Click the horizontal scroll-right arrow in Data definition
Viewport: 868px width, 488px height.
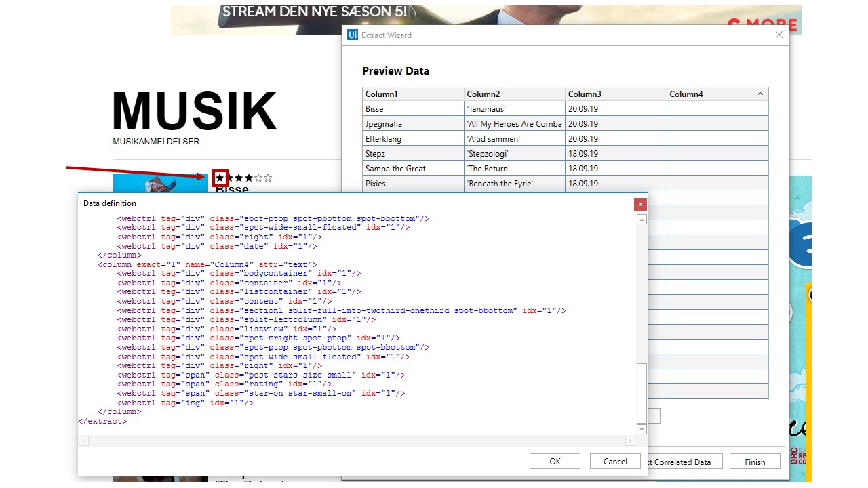[x=630, y=441]
